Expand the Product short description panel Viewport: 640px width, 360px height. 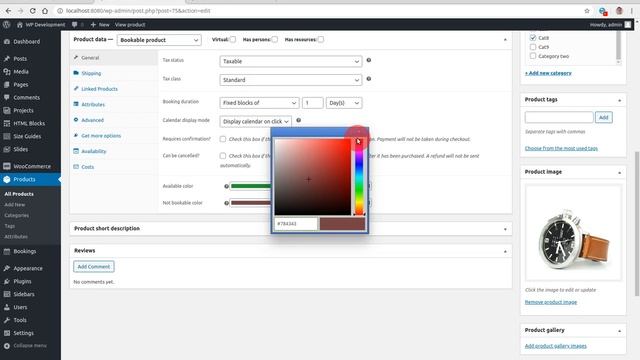[505, 229]
